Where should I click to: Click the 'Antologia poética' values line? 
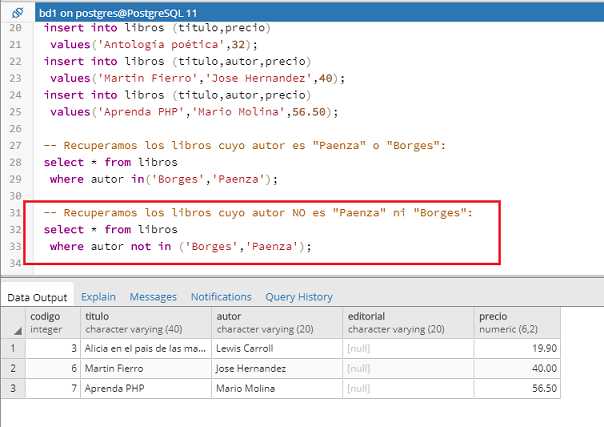153,45
